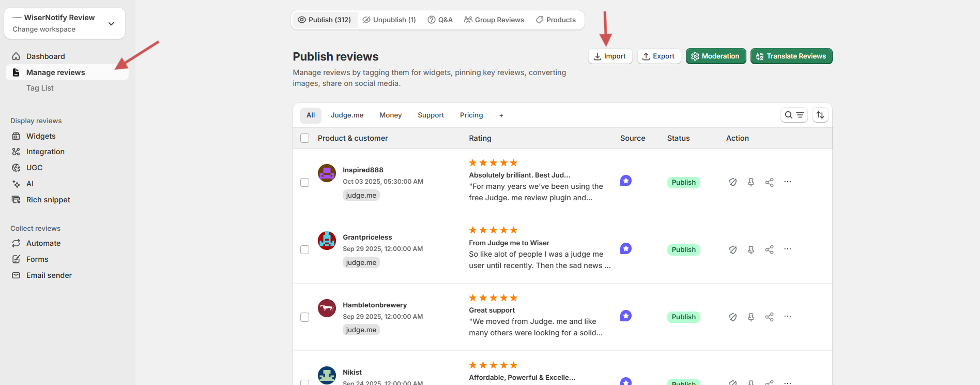
Task: Tick the Grantpriceless review checkbox
Action: (x=305, y=250)
